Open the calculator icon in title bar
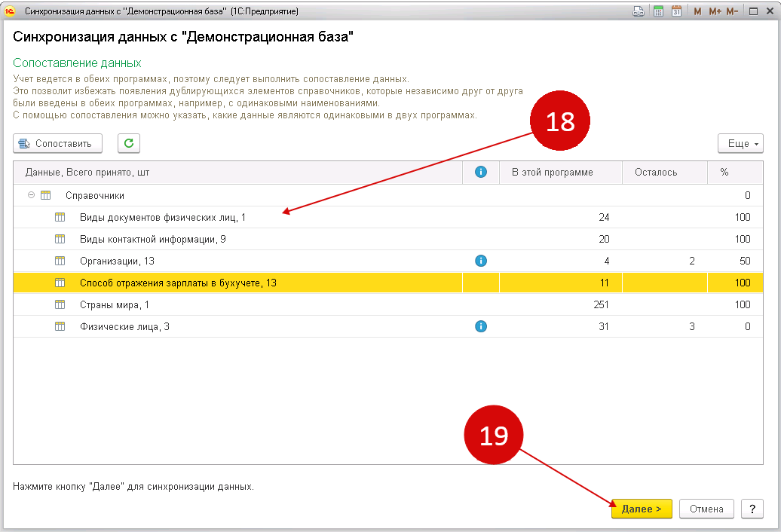The width and height of the screenshot is (781, 532). 658,11
